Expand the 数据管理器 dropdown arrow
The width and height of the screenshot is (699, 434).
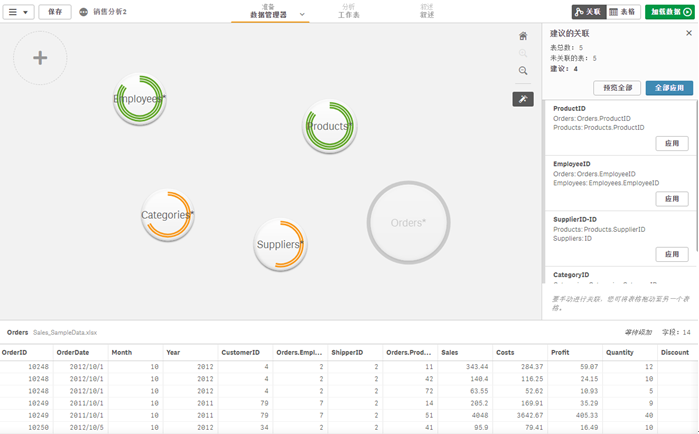(302, 14)
